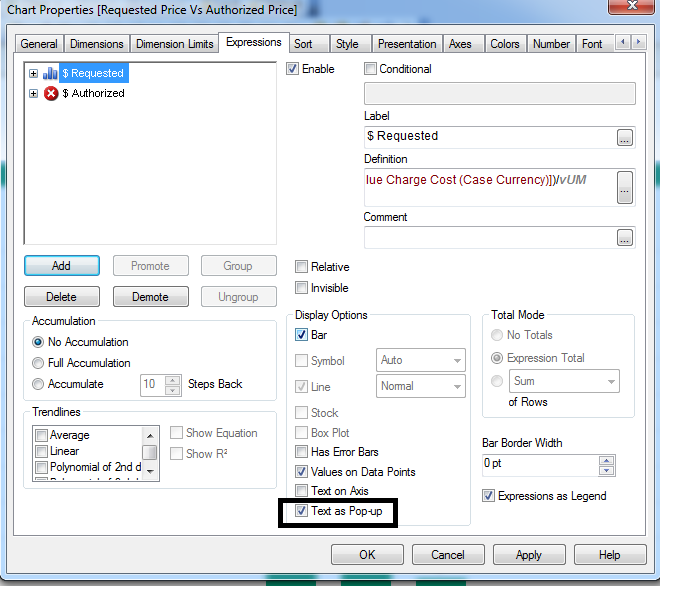The width and height of the screenshot is (690, 597).
Task: Open the Dimension Limits tab
Action: click(x=175, y=44)
